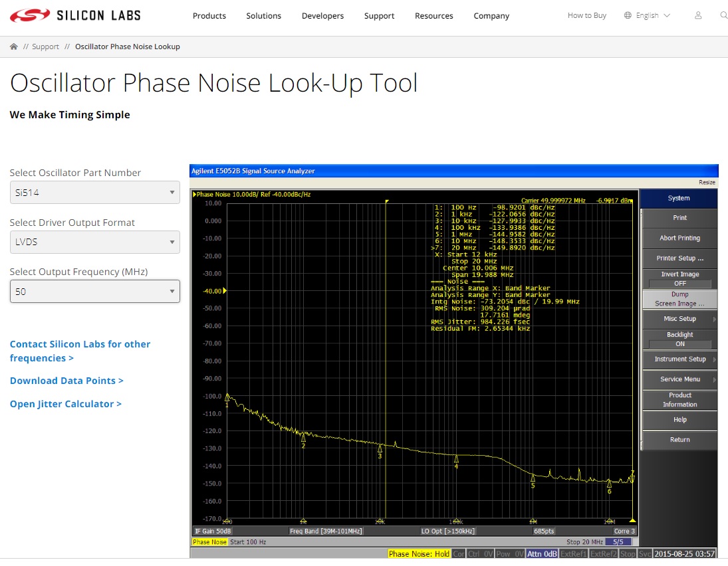
Task: Click the Return button in analyzer panel
Action: click(679, 440)
